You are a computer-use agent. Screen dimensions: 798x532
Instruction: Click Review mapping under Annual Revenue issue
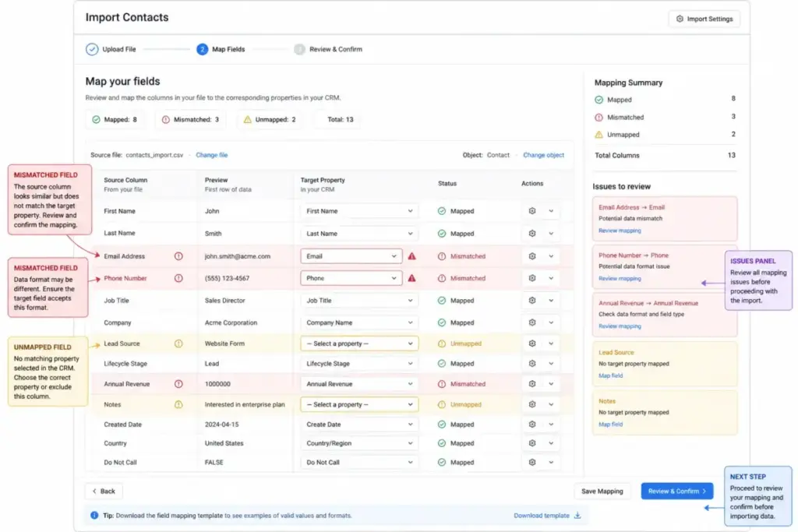620,326
